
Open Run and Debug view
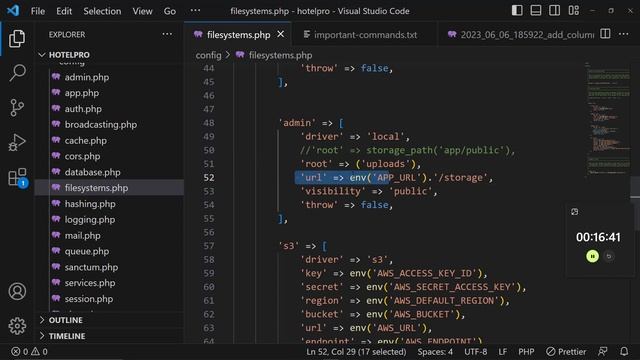pos(17,142)
